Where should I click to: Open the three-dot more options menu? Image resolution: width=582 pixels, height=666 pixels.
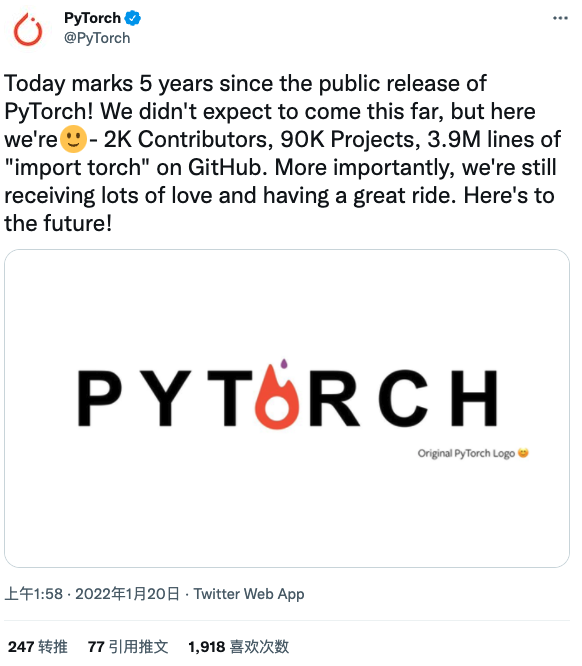point(560,18)
